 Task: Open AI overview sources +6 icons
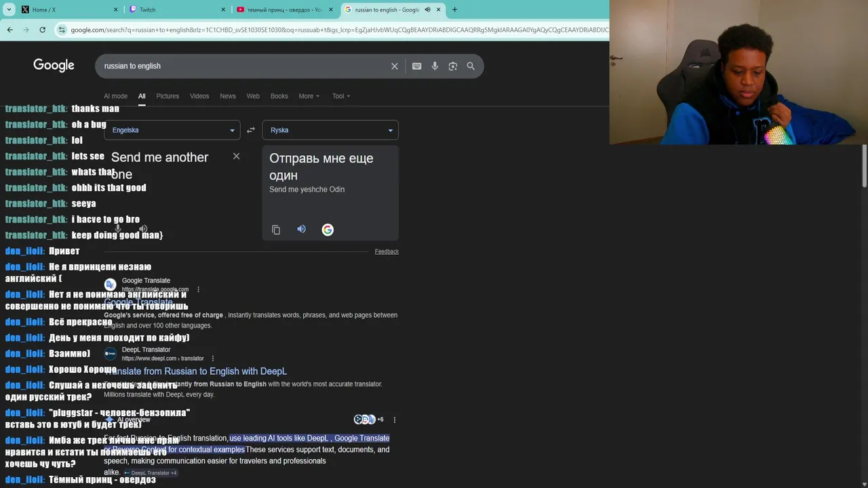point(368,420)
